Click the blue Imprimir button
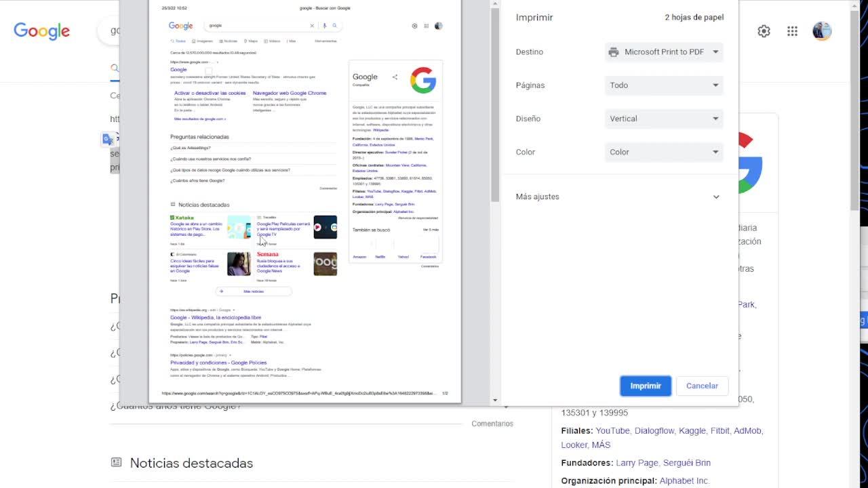868x488 pixels. [x=646, y=386]
